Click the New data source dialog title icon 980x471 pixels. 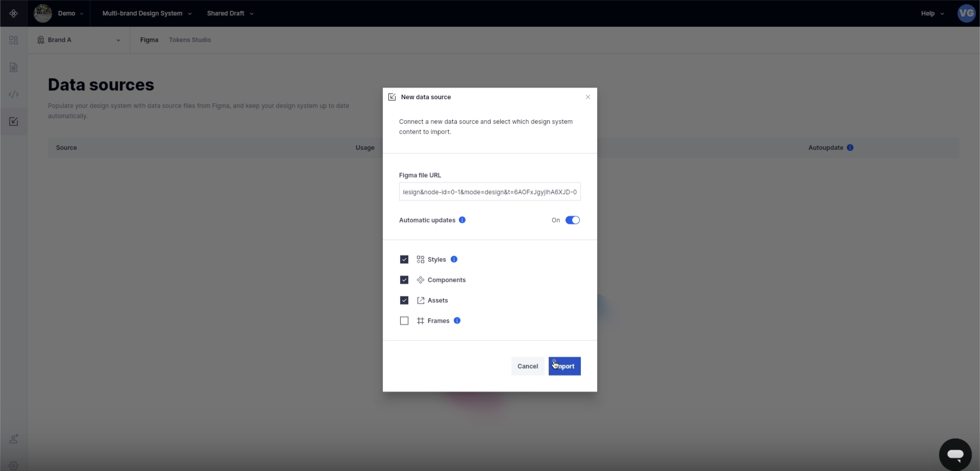click(x=391, y=97)
